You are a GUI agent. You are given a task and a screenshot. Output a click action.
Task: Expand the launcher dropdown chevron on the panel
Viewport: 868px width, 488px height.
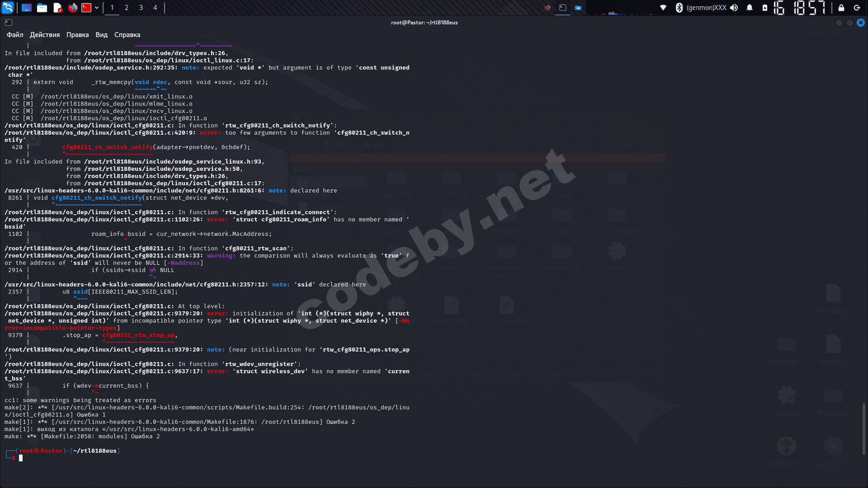97,7
